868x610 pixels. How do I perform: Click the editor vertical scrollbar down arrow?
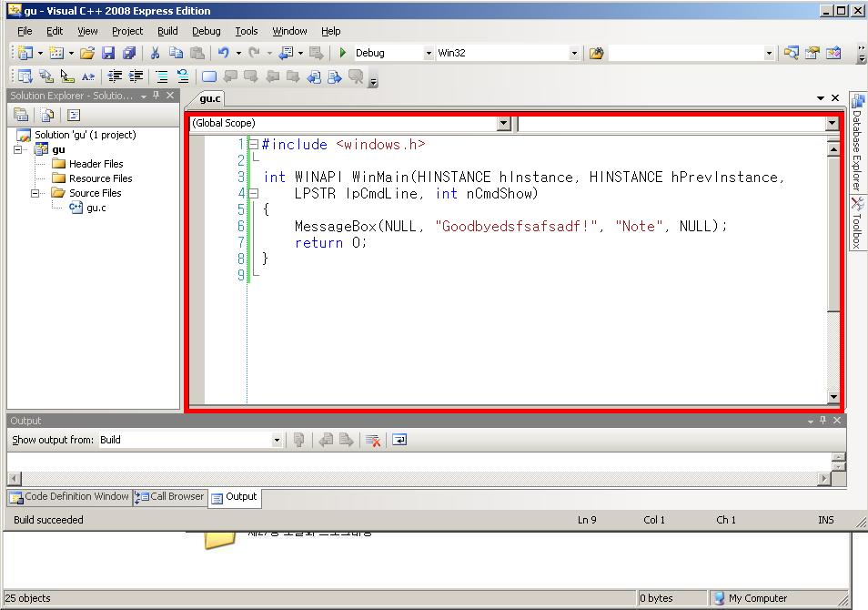coord(833,397)
